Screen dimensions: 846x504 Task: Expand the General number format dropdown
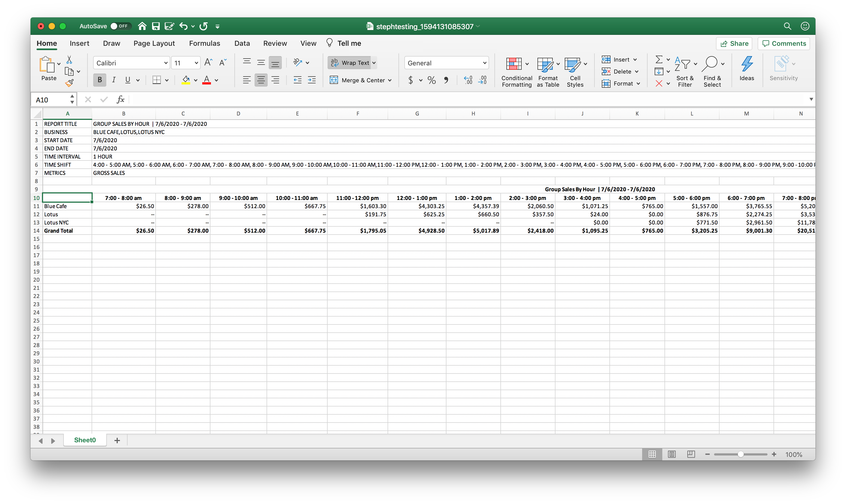[x=484, y=63]
